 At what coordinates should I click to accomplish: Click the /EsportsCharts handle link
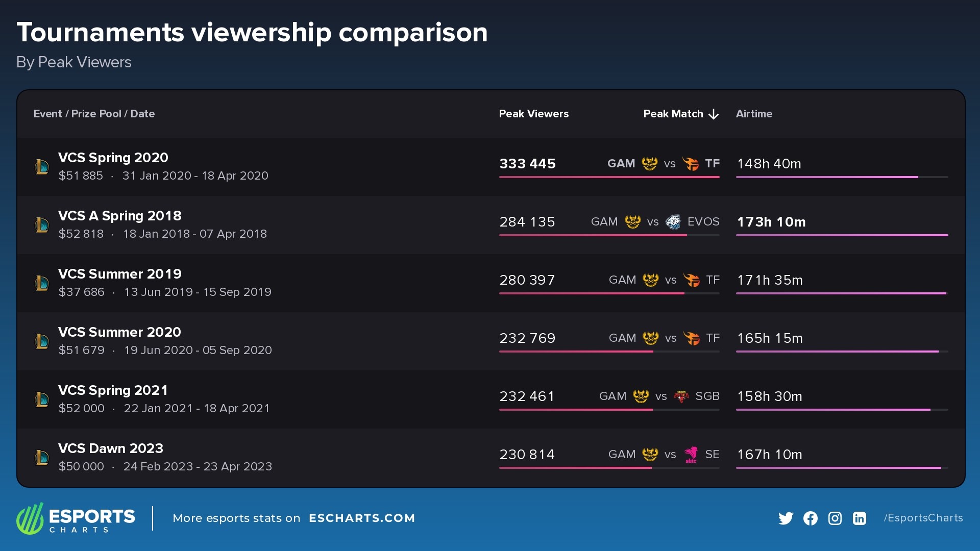(x=923, y=518)
